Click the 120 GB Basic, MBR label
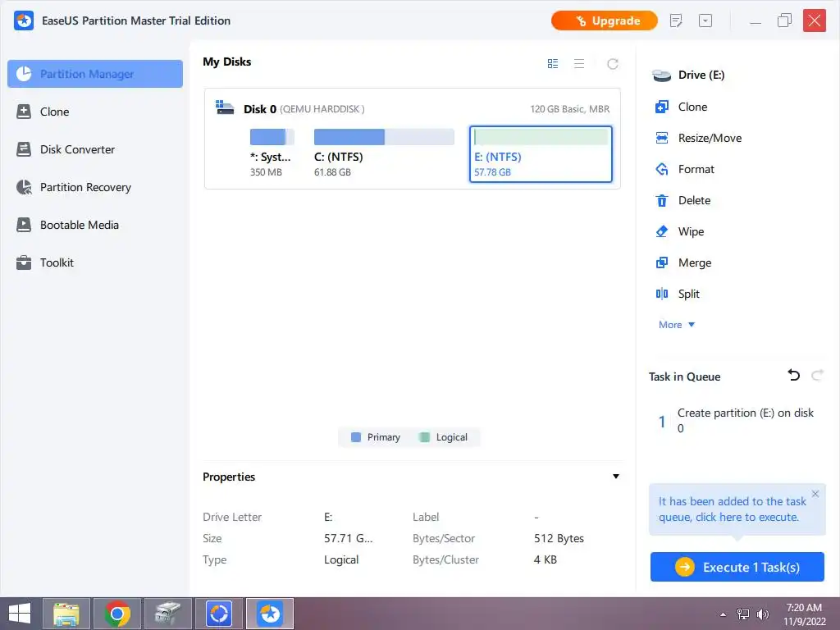The image size is (840, 630). 569,109
